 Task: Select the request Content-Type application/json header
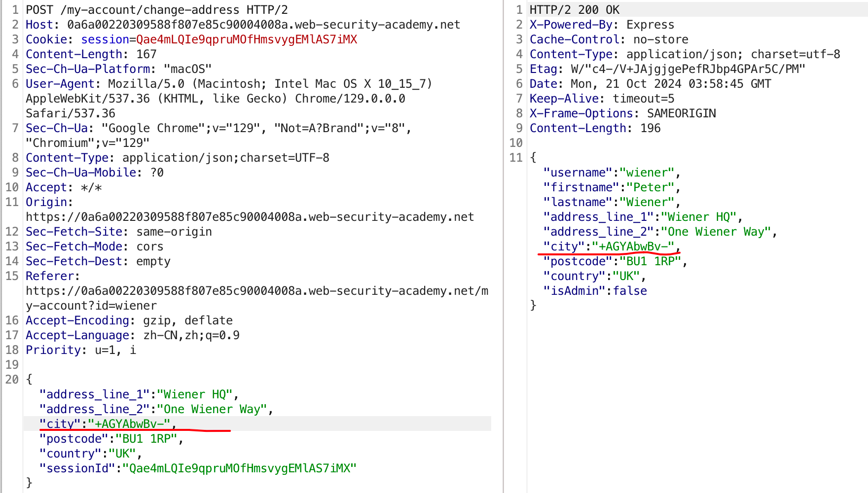click(x=178, y=158)
